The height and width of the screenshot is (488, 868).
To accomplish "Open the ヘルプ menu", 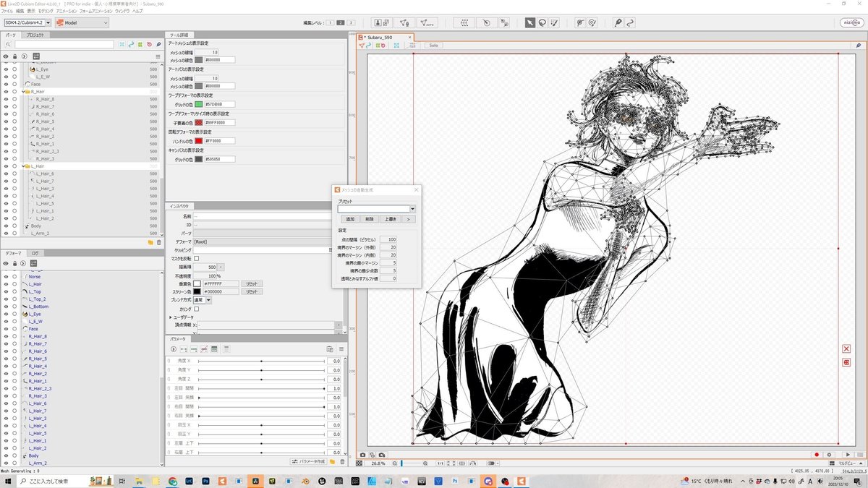I will (x=137, y=12).
